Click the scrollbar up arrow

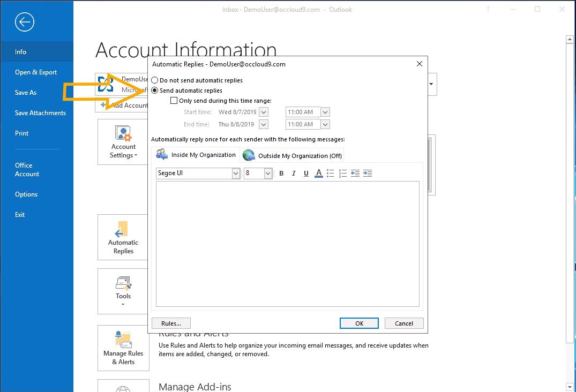click(570, 39)
